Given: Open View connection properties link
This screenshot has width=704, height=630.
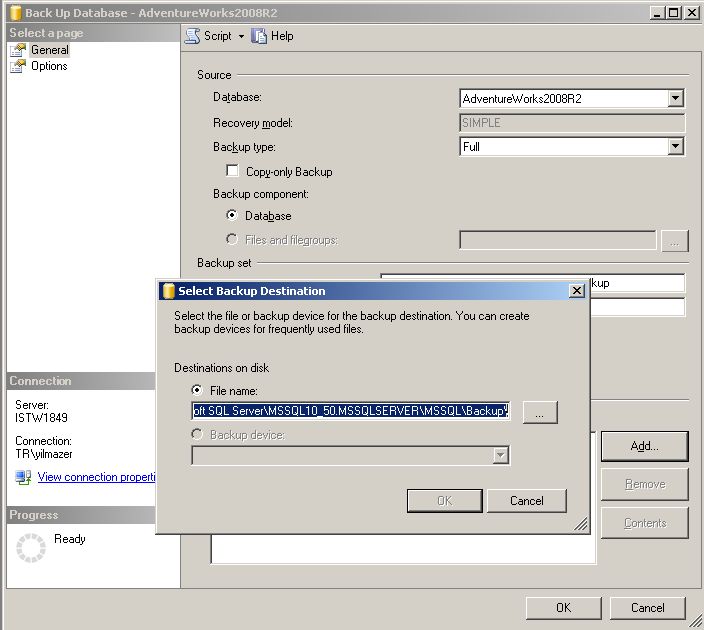Looking at the screenshot, I should coord(96,477).
